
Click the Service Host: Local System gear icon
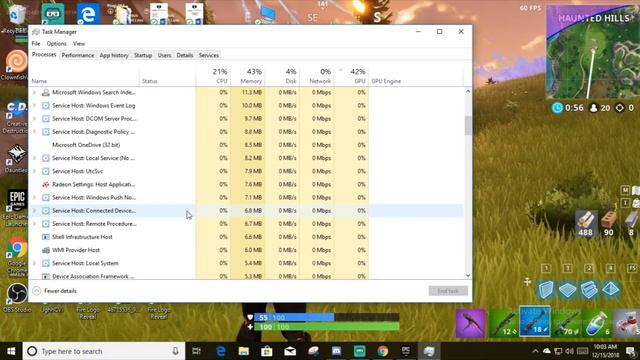point(46,263)
